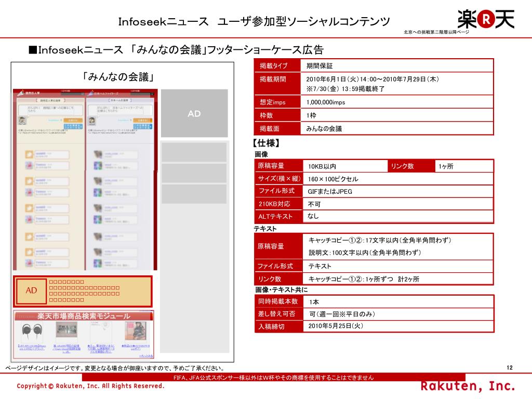Click the なし value cell
532x399 pixels.
[x=397, y=217]
